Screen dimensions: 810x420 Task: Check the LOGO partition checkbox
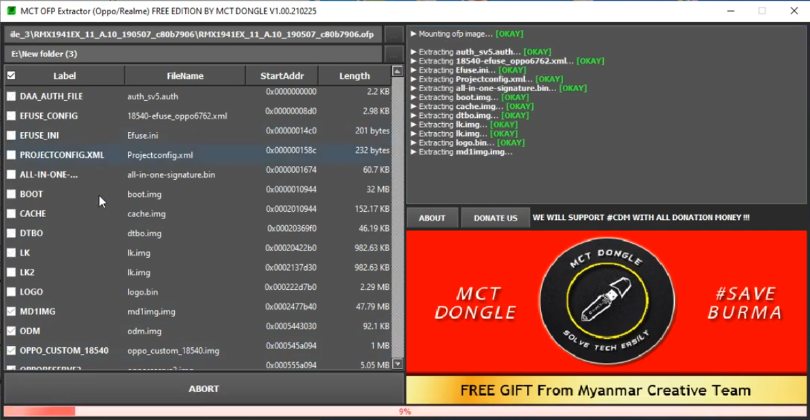[x=11, y=292]
